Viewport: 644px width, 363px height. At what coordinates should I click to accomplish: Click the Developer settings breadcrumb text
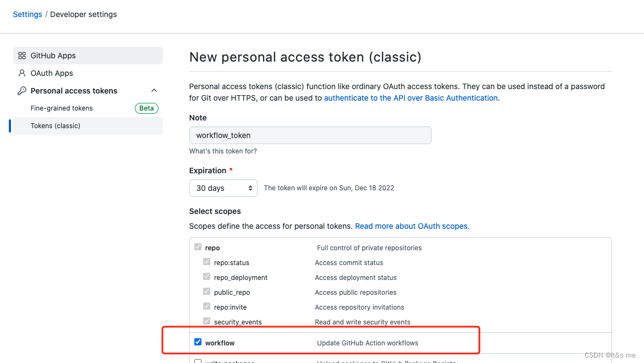click(x=83, y=14)
